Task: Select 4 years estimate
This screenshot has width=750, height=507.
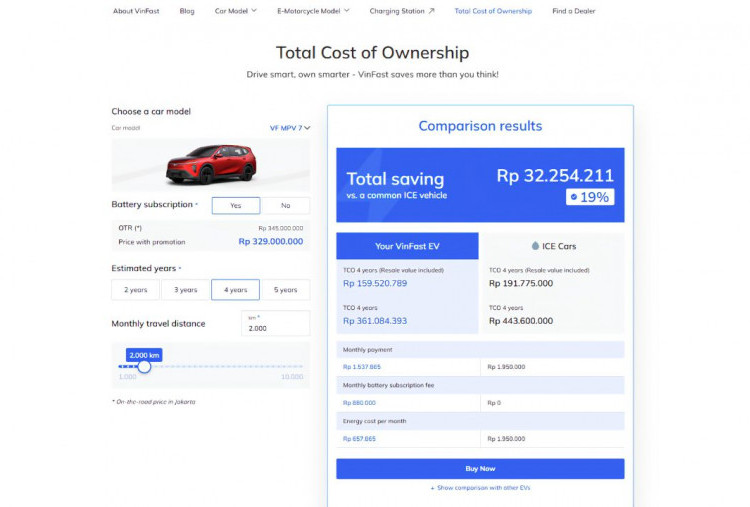Action: 235,289
